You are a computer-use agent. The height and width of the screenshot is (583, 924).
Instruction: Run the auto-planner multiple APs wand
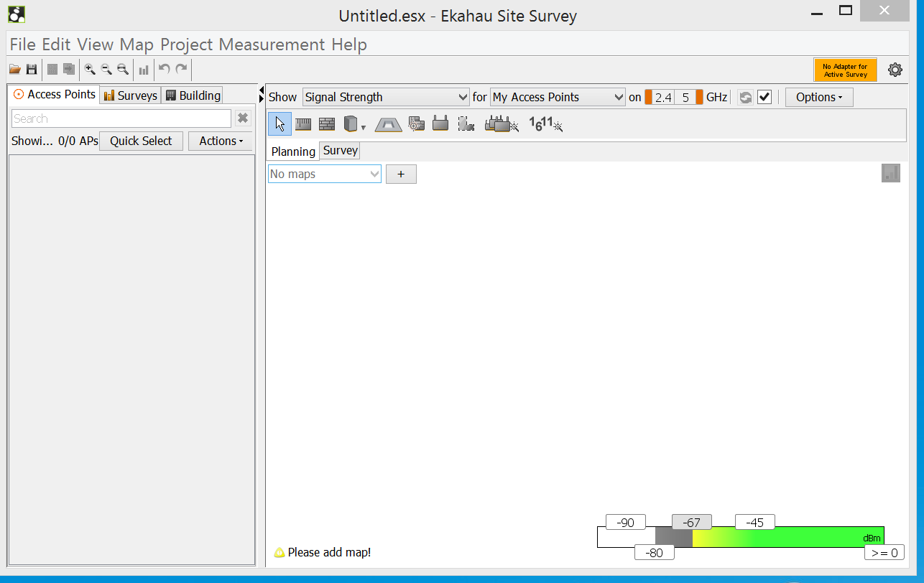502,123
